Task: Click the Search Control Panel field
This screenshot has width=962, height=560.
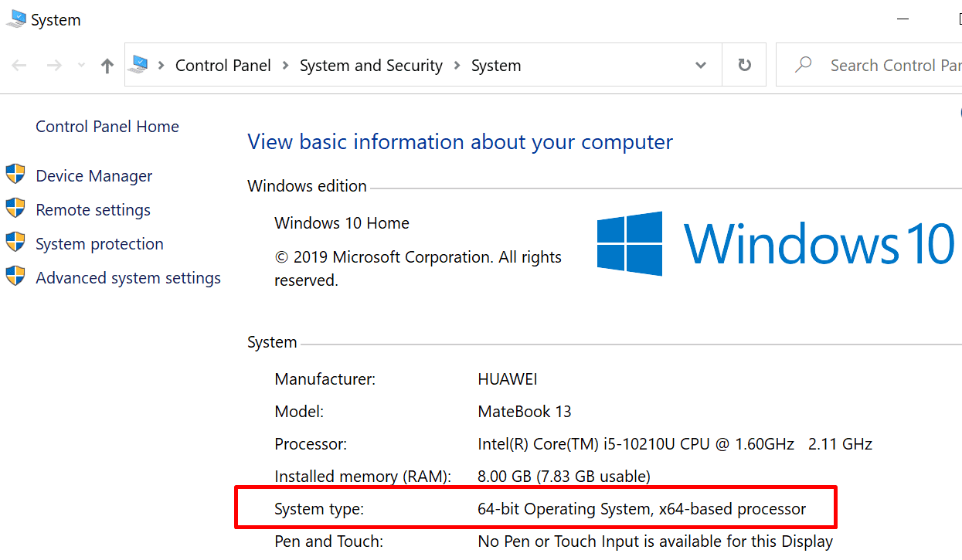Action: coord(869,65)
